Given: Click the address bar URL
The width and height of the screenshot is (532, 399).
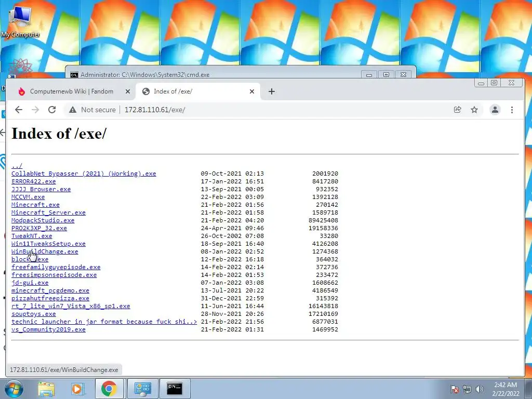Looking at the screenshot, I should tap(155, 110).
